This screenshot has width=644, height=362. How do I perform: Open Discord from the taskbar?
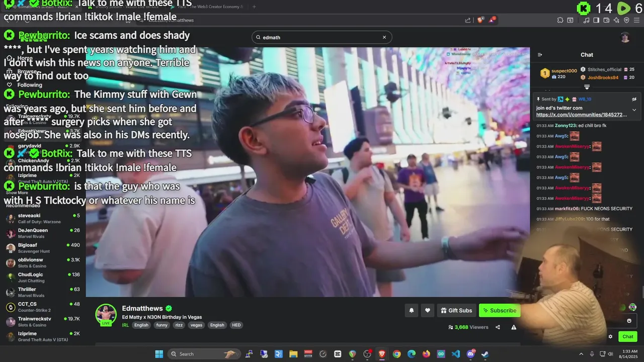click(471, 354)
